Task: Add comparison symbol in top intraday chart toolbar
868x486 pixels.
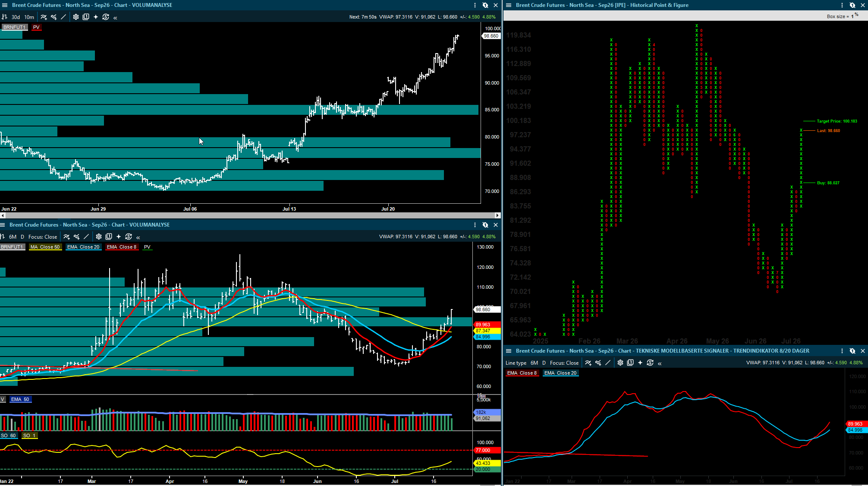Action: tap(53, 17)
